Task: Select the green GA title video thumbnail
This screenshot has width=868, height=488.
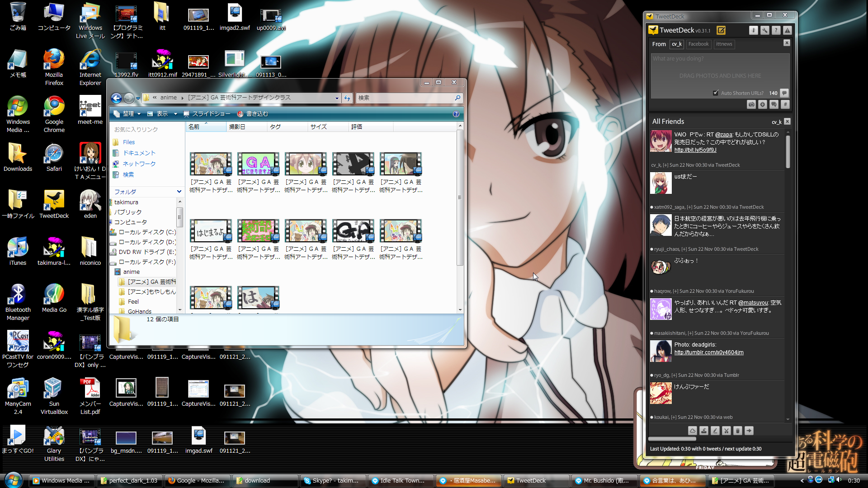Action: (x=258, y=164)
